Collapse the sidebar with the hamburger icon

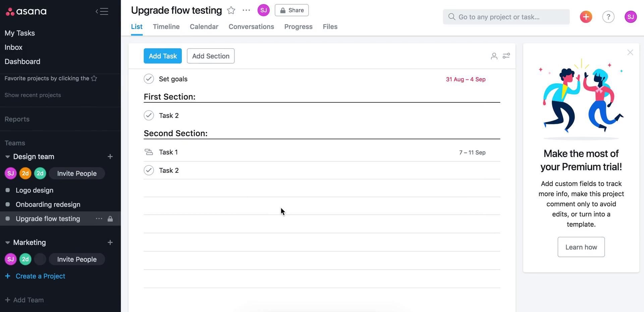(102, 11)
